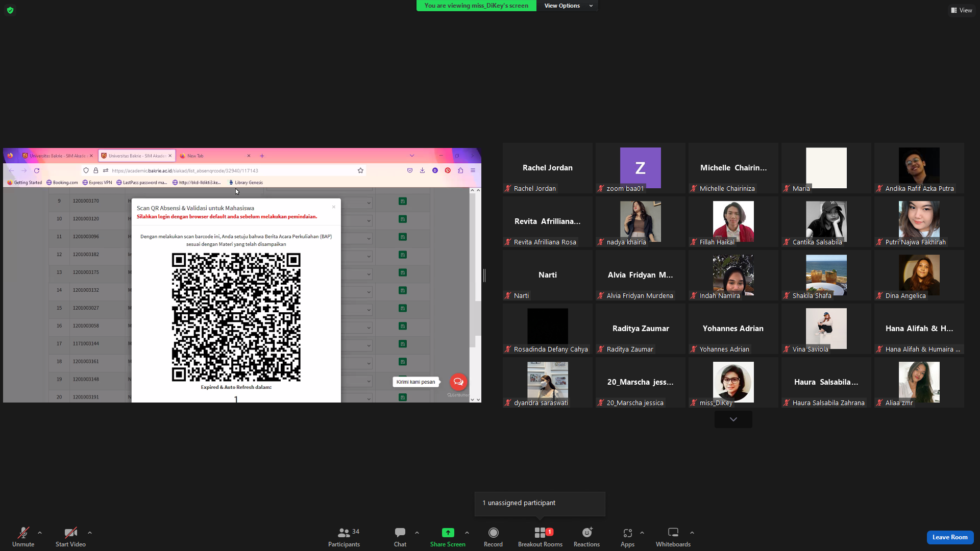Open the red chat bubble widget
Viewport: 980px width, 551px height.
458,382
